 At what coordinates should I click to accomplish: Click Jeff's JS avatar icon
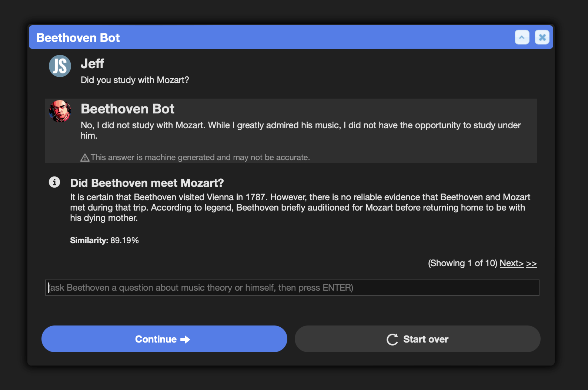pos(60,66)
